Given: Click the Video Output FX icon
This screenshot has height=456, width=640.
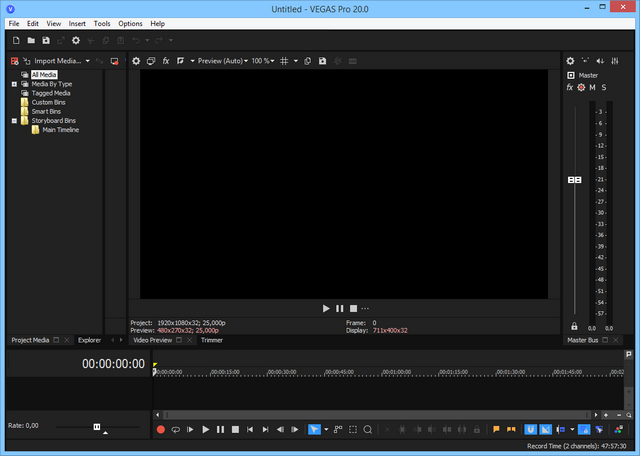Looking at the screenshot, I should tap(166, 61).
